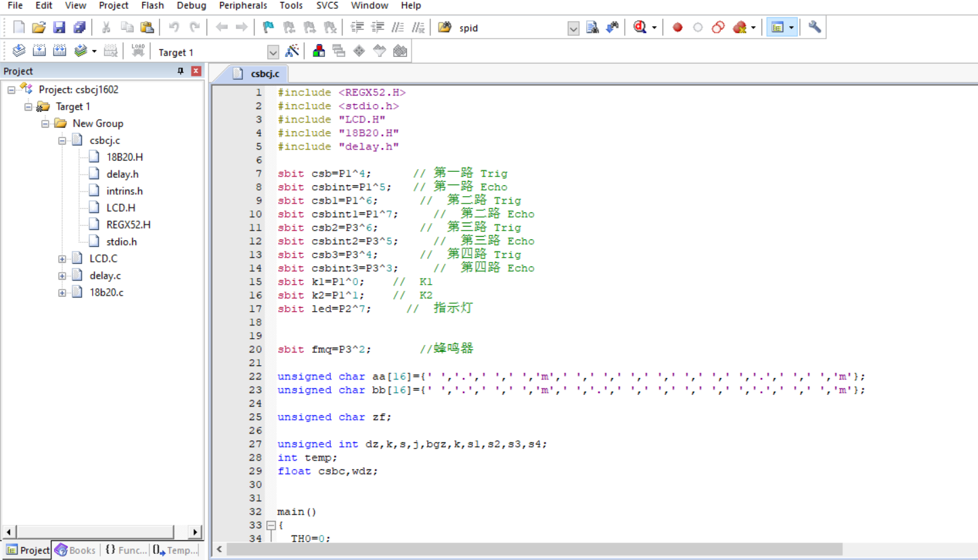Open the debug session dropdown arrow

tap(654, 28)
